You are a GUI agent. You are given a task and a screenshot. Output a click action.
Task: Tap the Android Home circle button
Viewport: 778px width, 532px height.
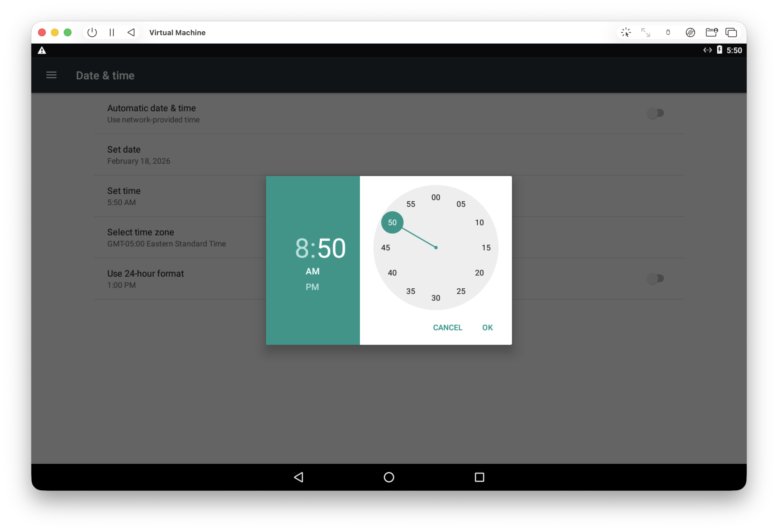(389, 477)
